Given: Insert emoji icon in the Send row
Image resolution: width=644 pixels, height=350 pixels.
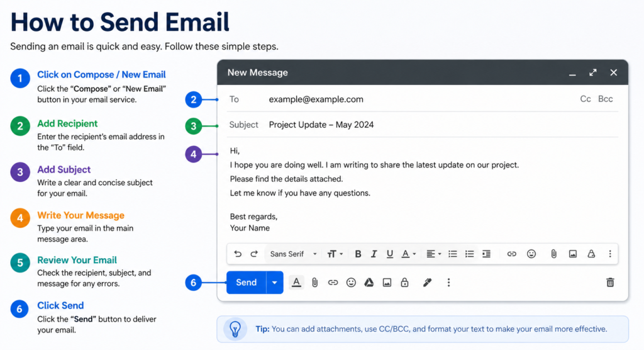Looking at the screenshot, I should (x=351, y=283).
